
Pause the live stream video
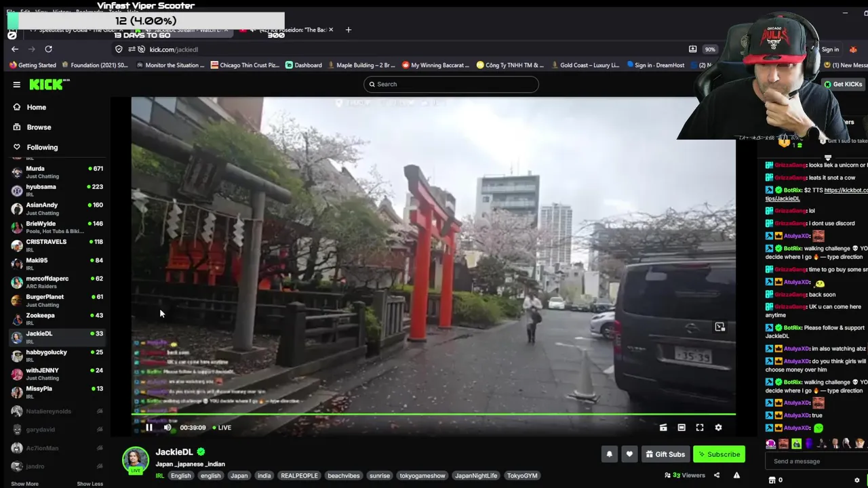[x=149, y=428]
